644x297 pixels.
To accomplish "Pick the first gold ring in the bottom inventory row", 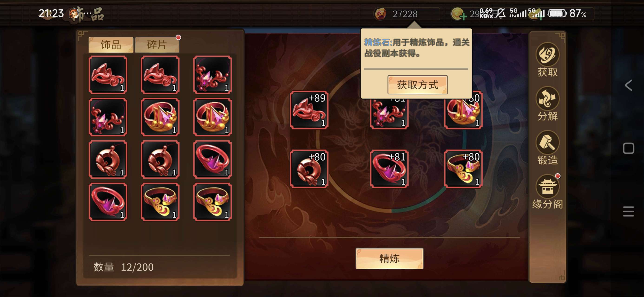I will [x=160, y=202].
